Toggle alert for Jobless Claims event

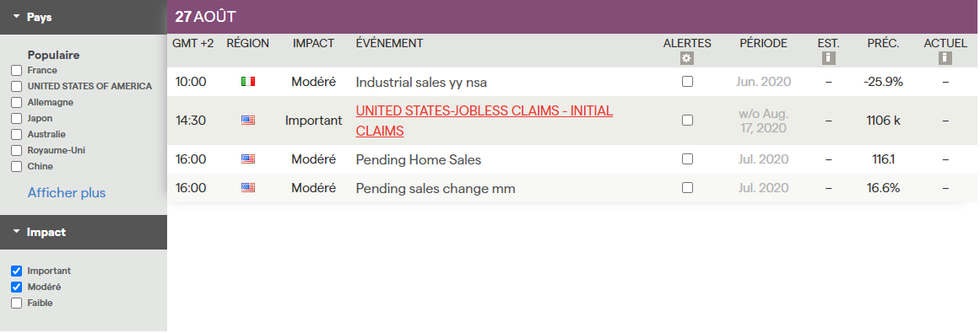pos(687,120)
